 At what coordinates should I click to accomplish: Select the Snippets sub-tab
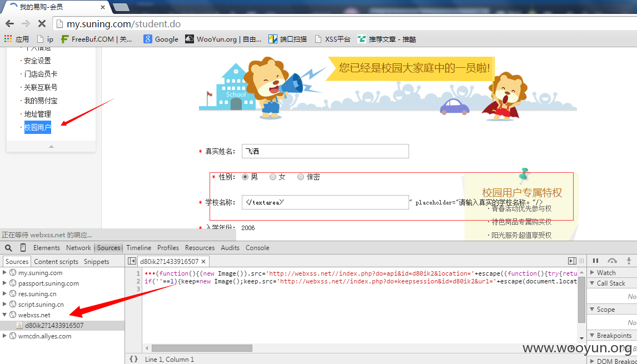coord(97,262)
